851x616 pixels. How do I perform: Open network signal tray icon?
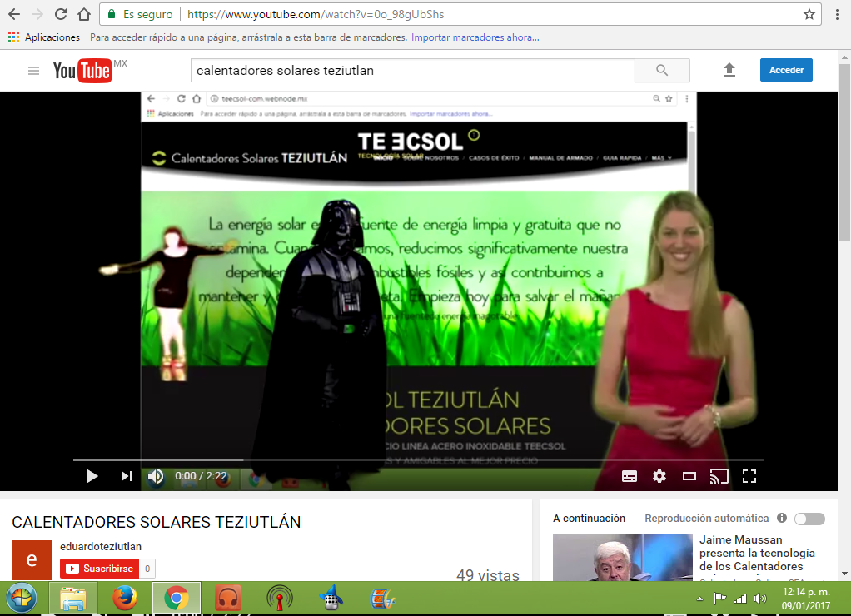(x=739, y=598)
